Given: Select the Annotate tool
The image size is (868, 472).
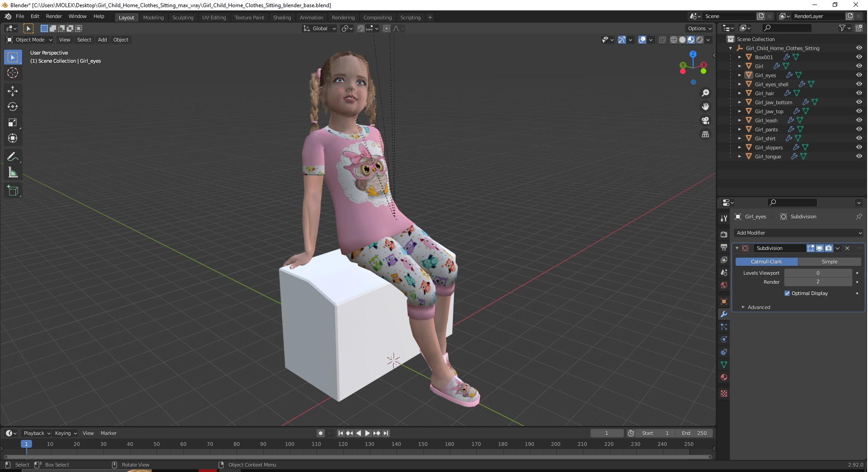Looking at the screenshot, I should pyautogui.click(x=13, y=157).
